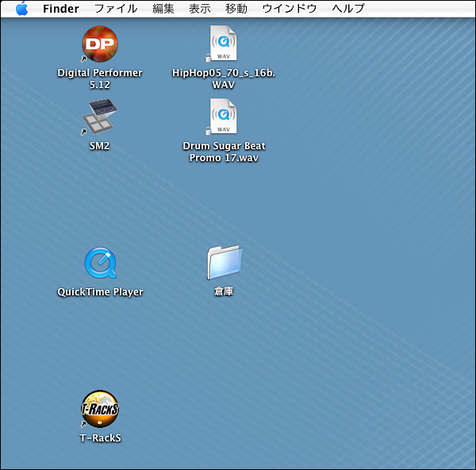The image size is (476, 470).
Task: Open the Finder application menu
Action: click(x=61, y=9)
